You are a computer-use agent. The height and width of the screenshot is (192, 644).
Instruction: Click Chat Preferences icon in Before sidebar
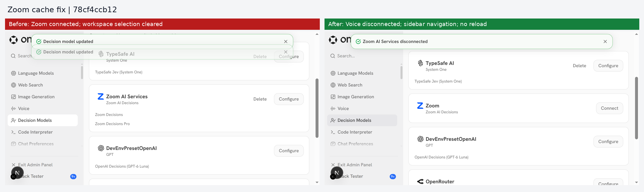[14, 144]
